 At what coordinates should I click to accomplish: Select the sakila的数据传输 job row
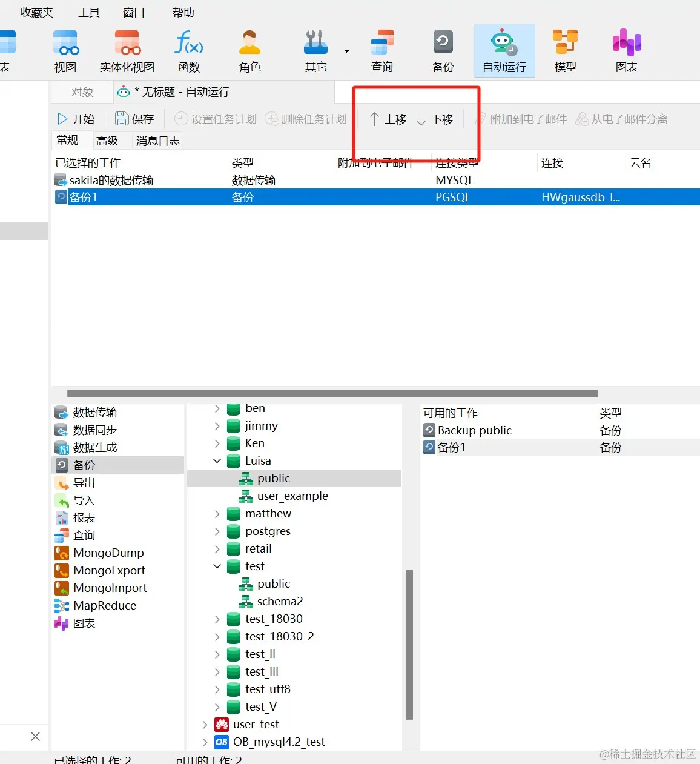tap(375, 181)
